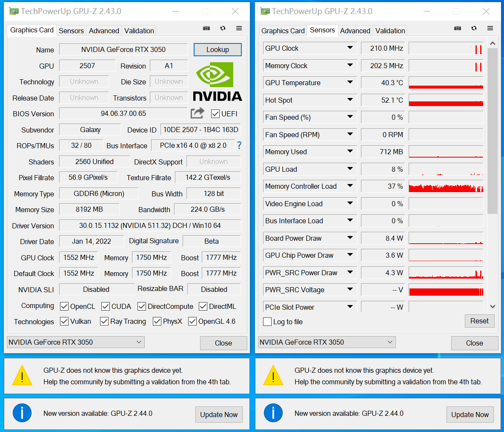504x432 pixels.
Task: Toggle the Ray Tracing checkbox
Action: tap(104, 321)
